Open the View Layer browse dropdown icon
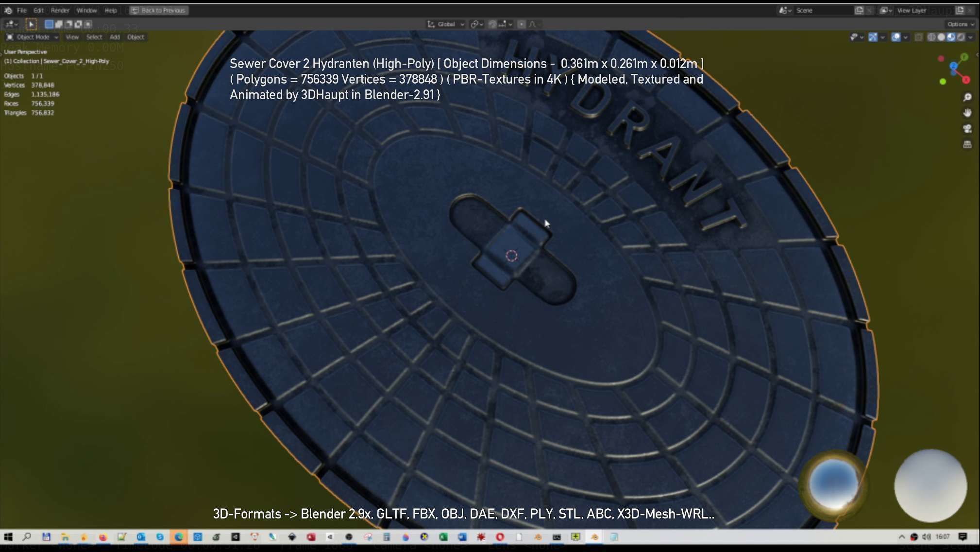 tap(886, 10)
